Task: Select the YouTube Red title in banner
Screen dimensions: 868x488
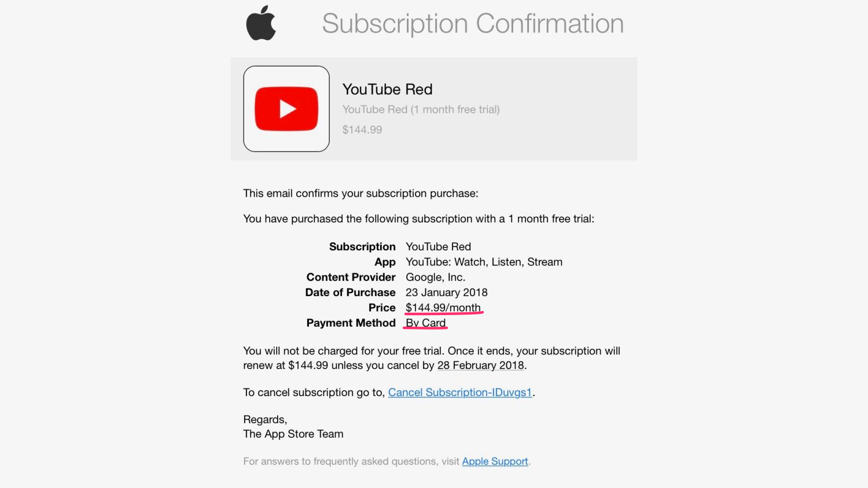Action: 387,90
